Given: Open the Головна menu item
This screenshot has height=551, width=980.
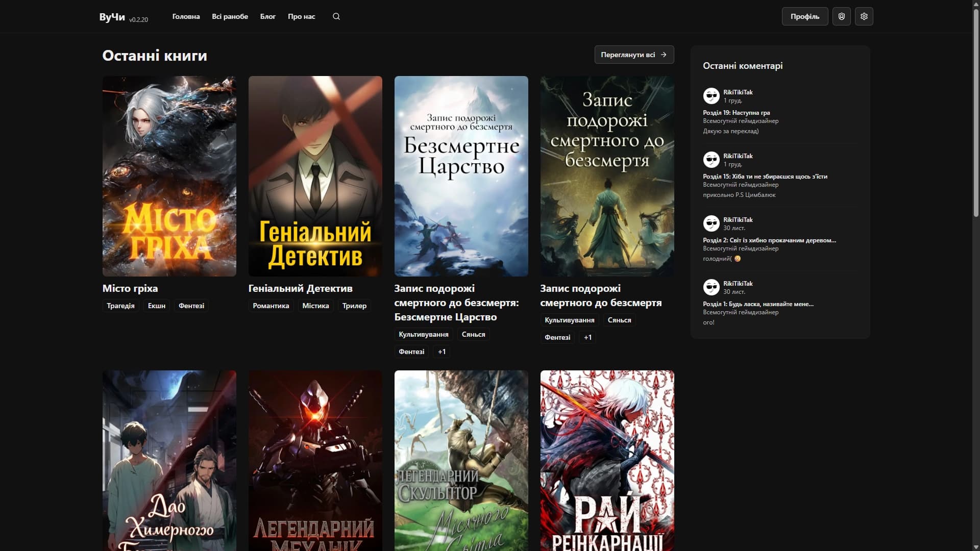Looking at the screenshot, I should [x=186, y=16].
